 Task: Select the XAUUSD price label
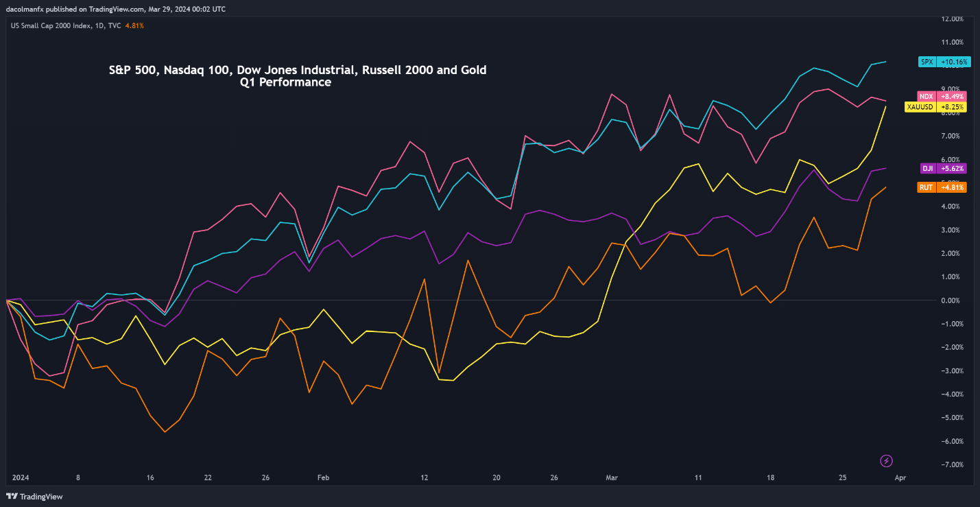click(935, 107)
